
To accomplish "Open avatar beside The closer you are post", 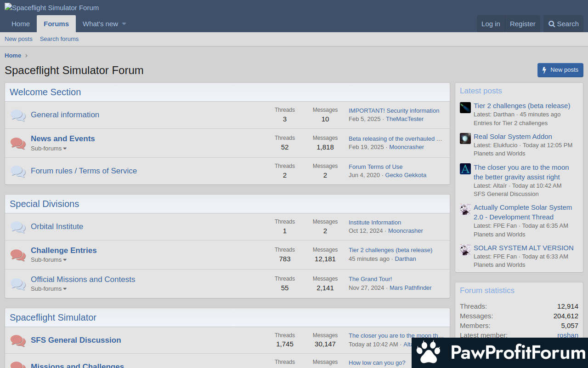I will click(465, 169).
